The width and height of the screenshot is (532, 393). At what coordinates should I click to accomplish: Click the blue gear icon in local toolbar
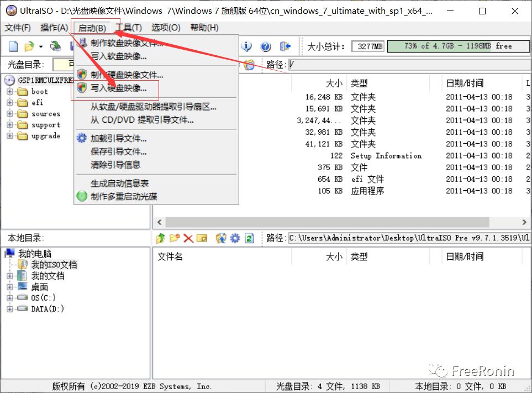coord(235,238)
